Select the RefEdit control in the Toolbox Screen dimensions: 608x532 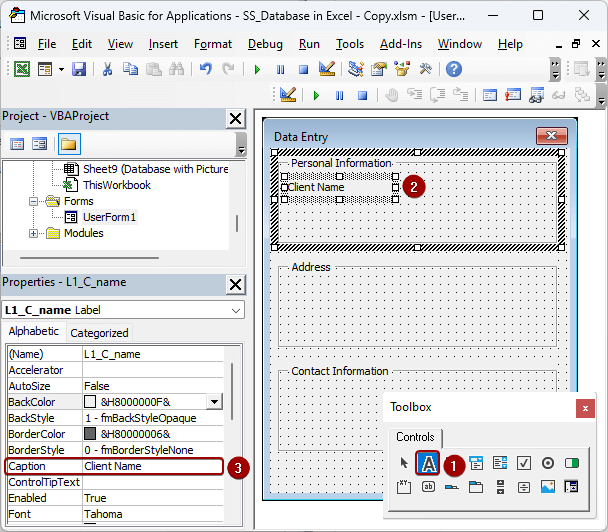point(572,487)
